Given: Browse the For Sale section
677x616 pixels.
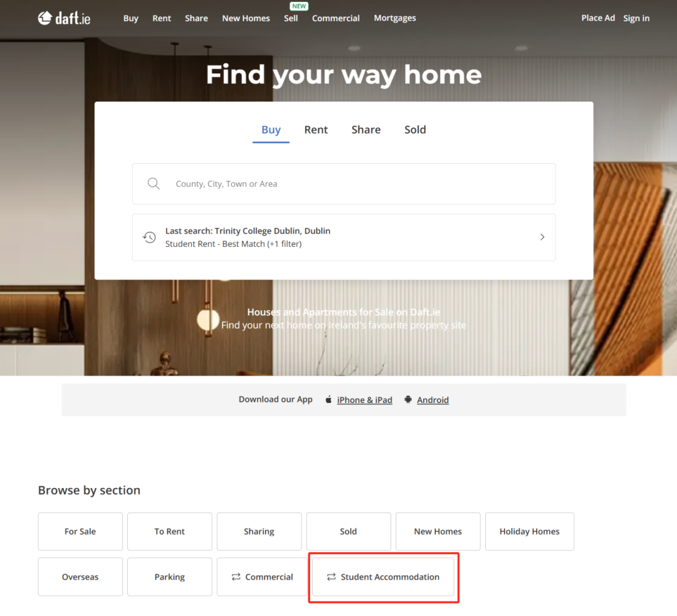Looking at the screenshot, I should click(x=80, y=531).
